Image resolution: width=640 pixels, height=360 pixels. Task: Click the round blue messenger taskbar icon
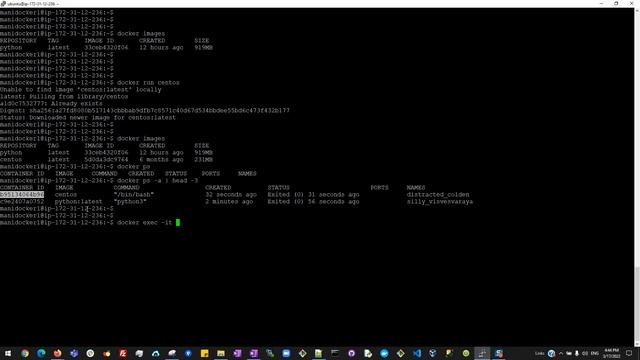pos(384,353)
